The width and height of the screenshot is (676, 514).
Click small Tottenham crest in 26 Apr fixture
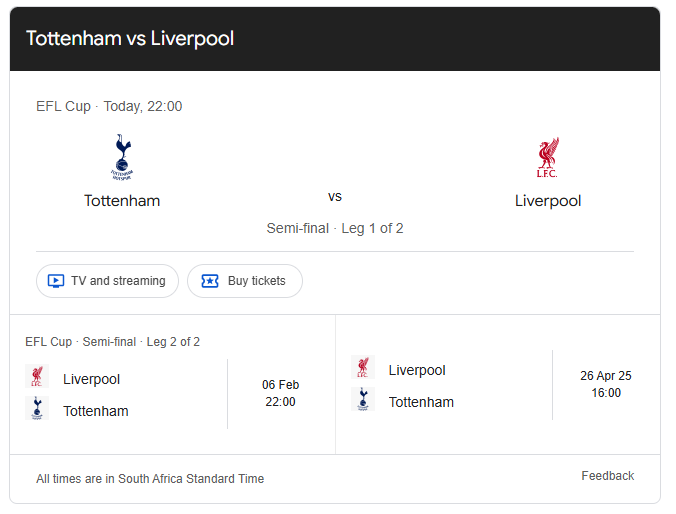click(x=363, y=399)
